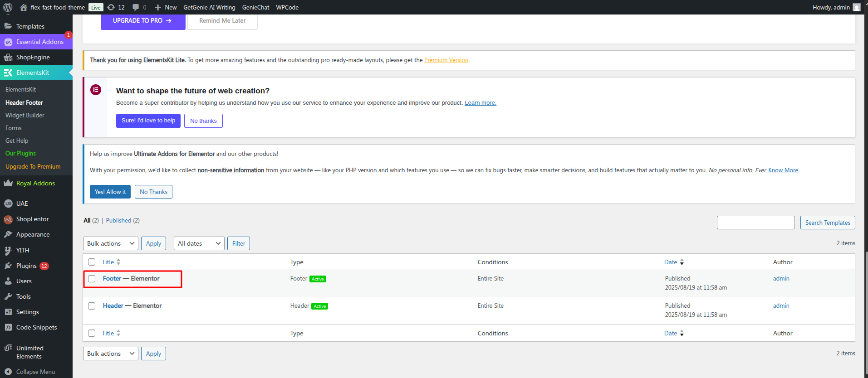
Task: Tick the select-all checkbox in table header
Action: pyautogui.click(x=92, y=262)
